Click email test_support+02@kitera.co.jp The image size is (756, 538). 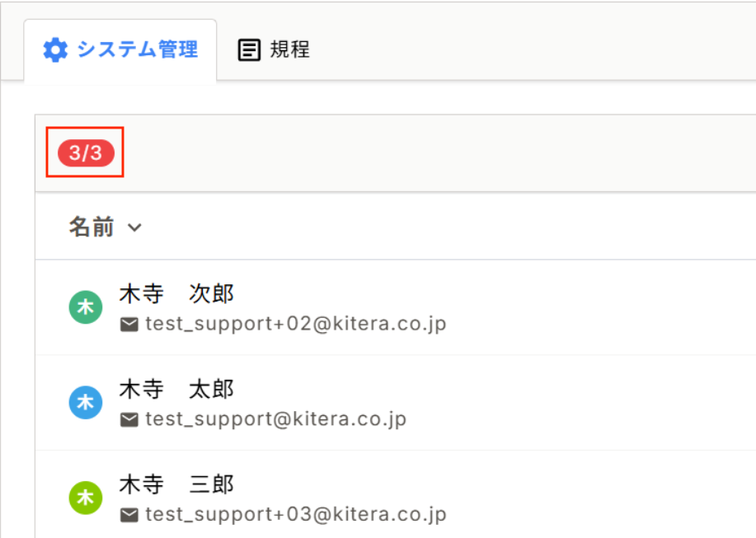(295, 324)
